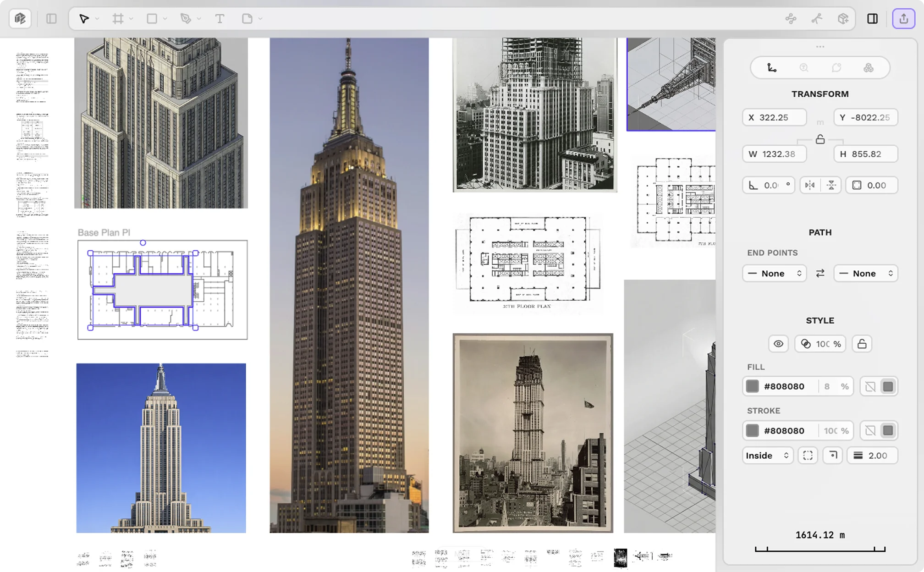924x572 pixels.
Task: Switch to the materials cluster inspector tab
Action: click(x=868, y=68)
